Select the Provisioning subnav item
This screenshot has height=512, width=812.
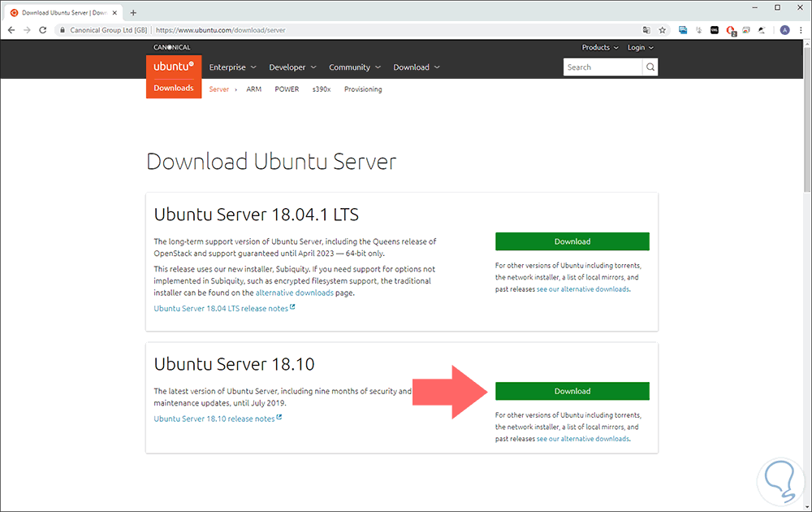[363, 89]
